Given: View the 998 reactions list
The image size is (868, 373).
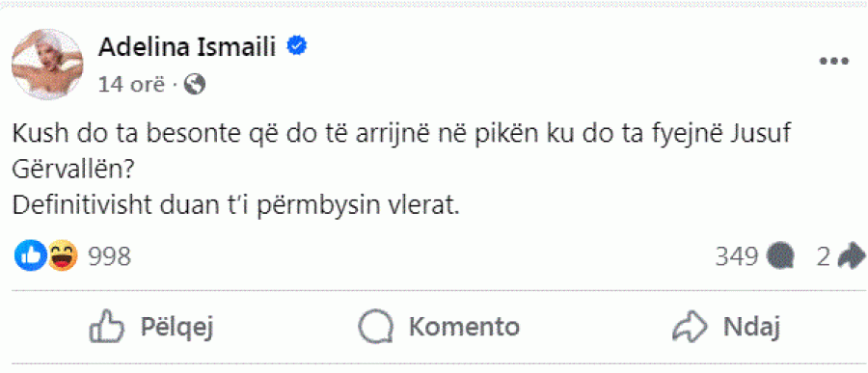Looking at the screenshot, I should [x=110, y=256].
